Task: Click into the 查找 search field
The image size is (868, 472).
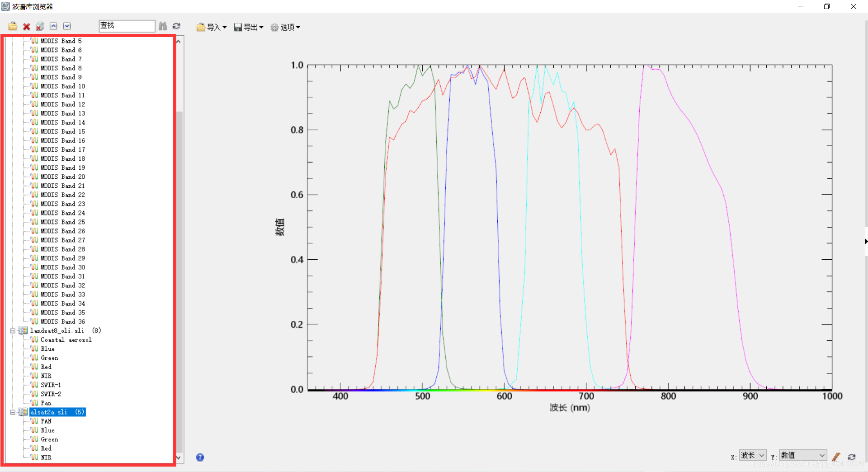Action: tap(127, 26)
